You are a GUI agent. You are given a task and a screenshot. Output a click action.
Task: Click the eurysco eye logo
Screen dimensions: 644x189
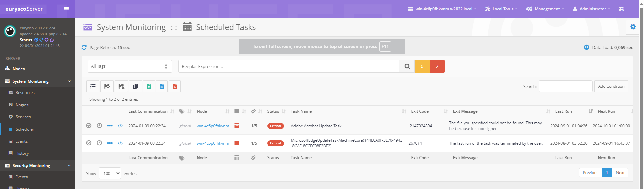tap(10, 31)
